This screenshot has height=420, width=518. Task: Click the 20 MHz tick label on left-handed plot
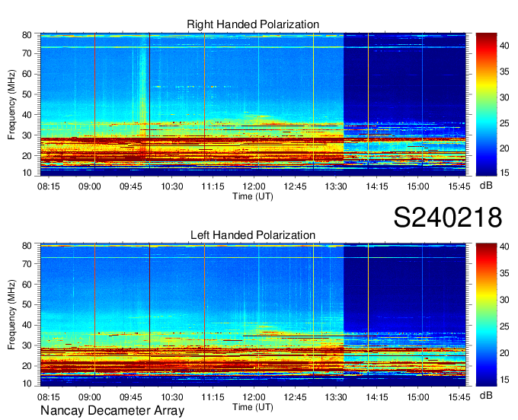27,366
